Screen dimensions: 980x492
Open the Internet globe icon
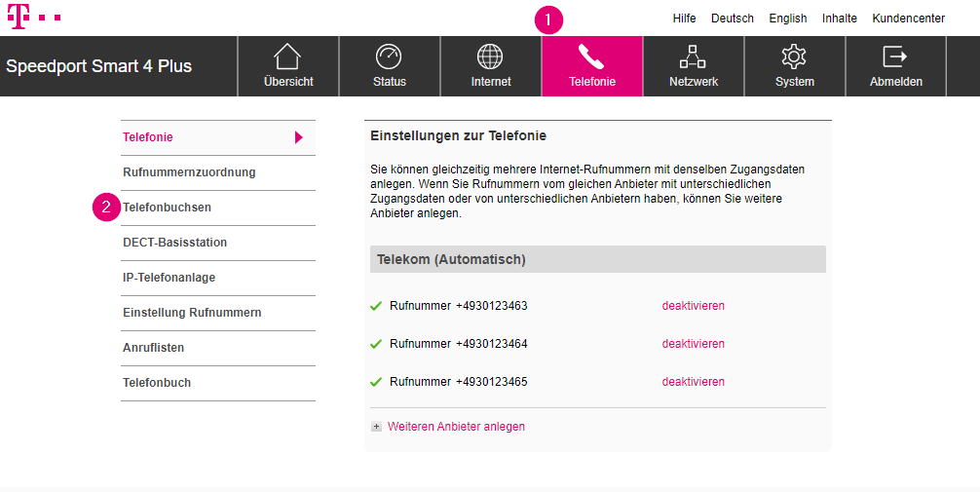(x=490, y=57)
